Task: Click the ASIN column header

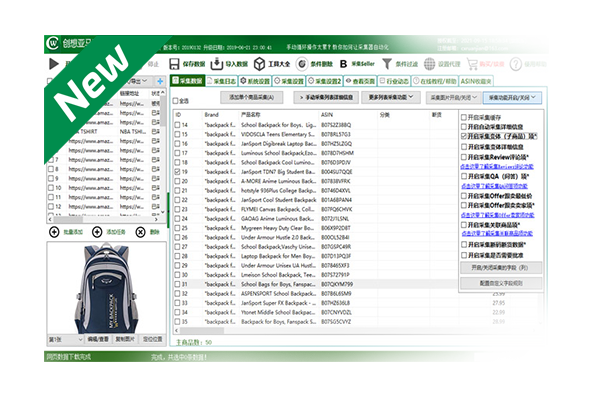Action: click(327, 114)
